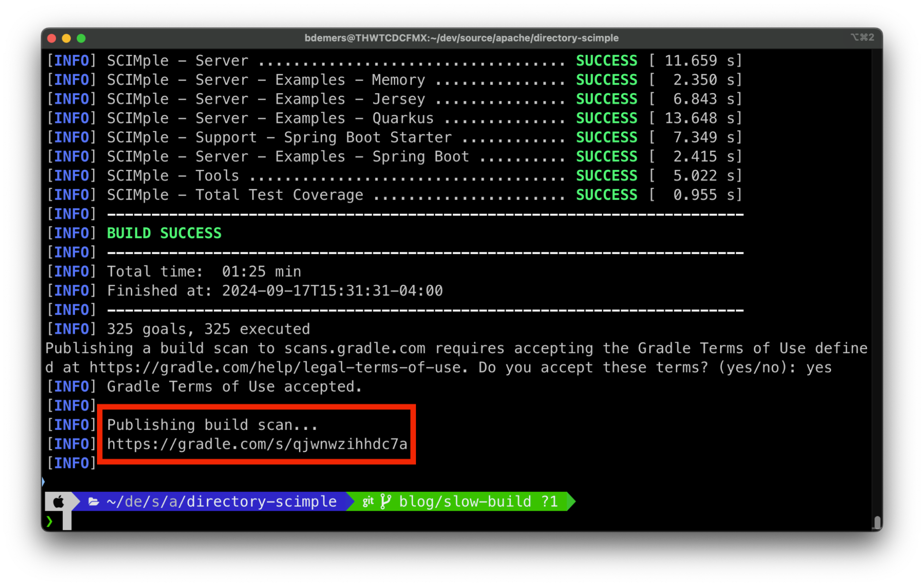
Task: Click the Apple logo in the shell prompt
Action: coord(59,501)
